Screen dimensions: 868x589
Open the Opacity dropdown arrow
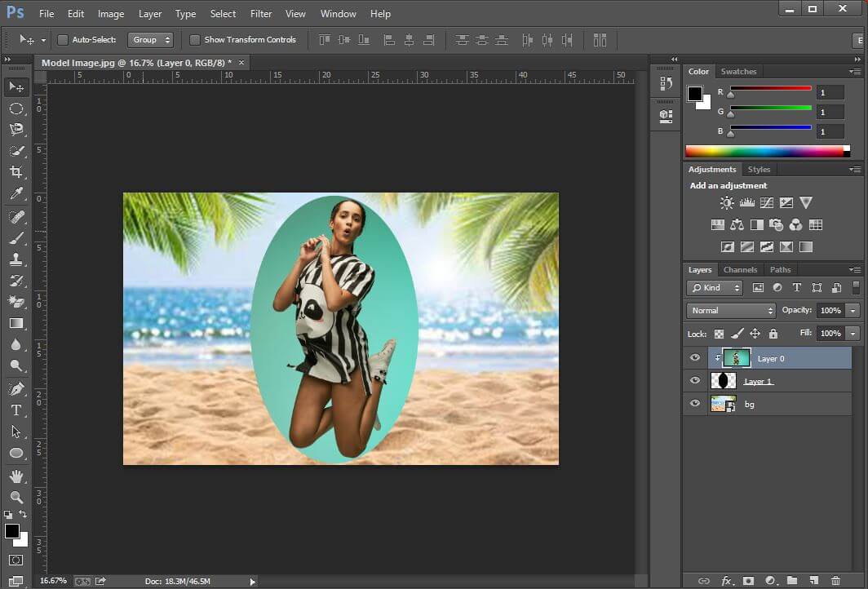(852, 310)
